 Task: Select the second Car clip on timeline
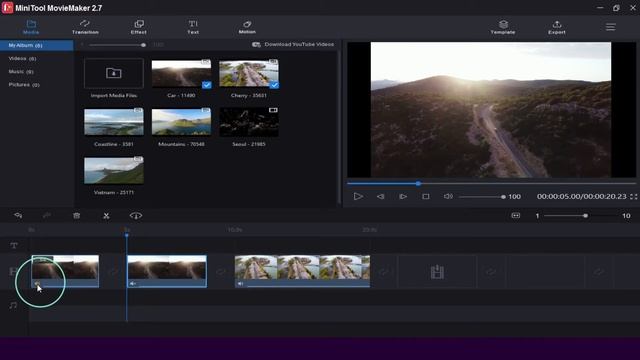[x=167, y=271]
